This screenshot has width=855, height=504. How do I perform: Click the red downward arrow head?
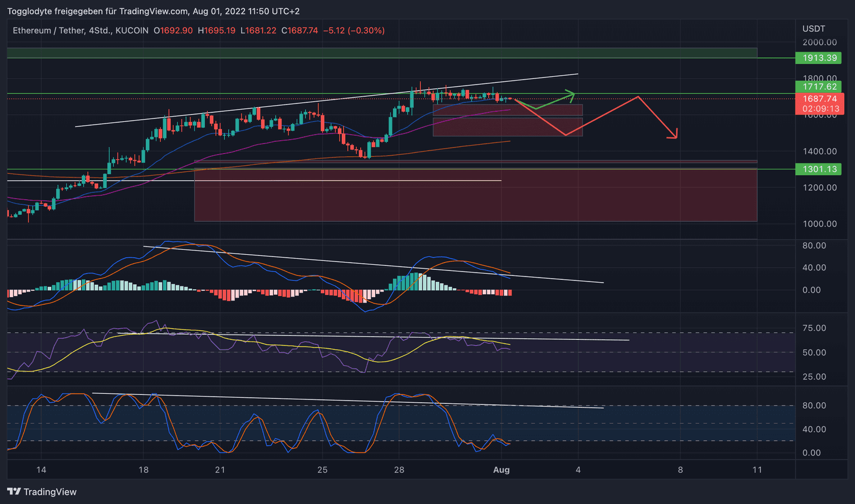[x=674, y=135]
